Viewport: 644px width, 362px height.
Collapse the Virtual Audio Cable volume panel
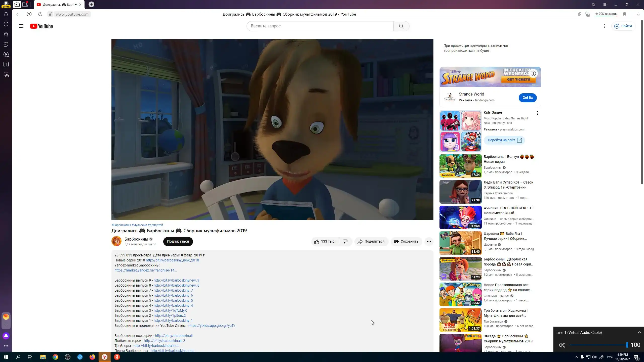639,332
